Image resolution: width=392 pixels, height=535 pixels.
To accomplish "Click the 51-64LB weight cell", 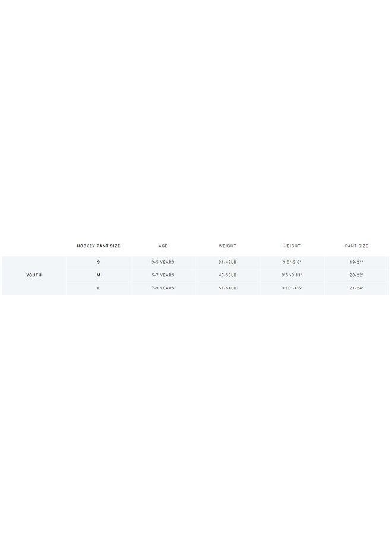I will tap(227, 288).
